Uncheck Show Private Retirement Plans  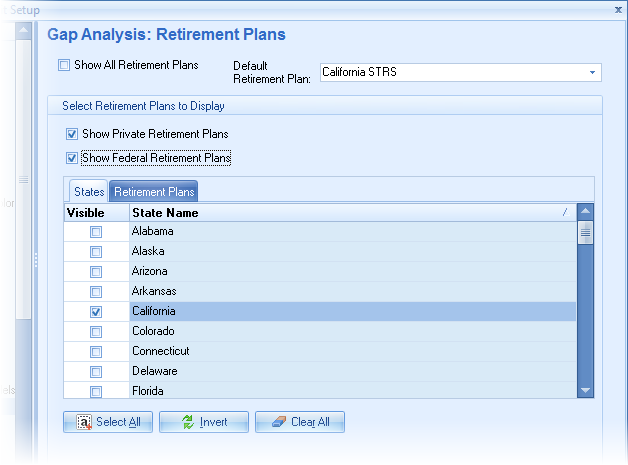(72, 134)
